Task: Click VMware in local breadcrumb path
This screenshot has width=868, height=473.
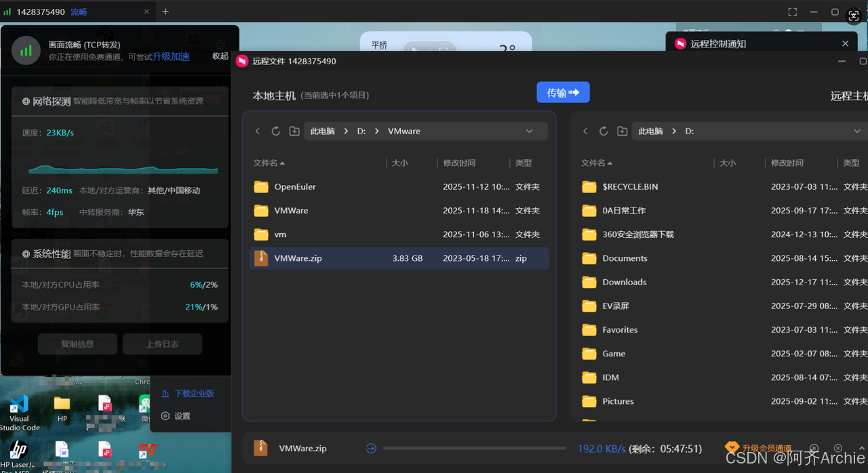Action: pyautogui.click(x=404, y=131)
